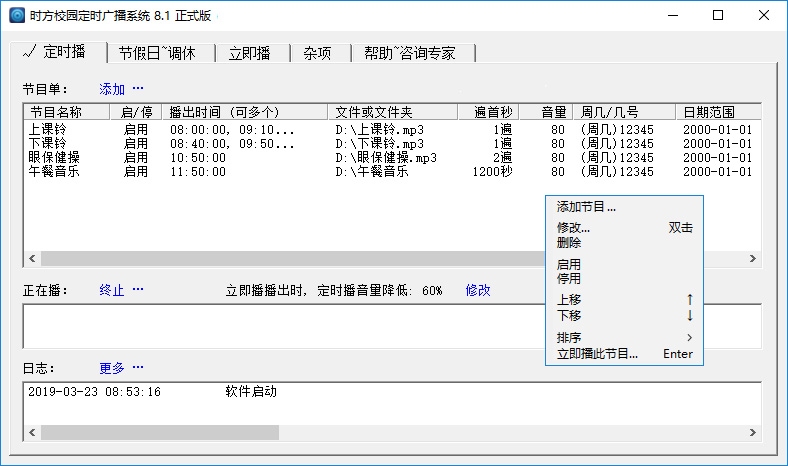Select 删除 in the context menu
This screenshot has width=788, height=466.
(x=569, y=242)
